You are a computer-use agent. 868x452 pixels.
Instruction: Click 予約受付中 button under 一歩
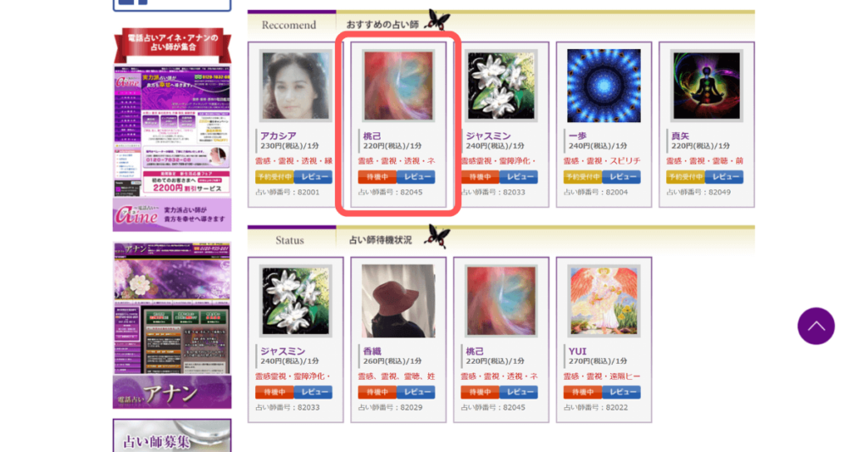point(583,177)
